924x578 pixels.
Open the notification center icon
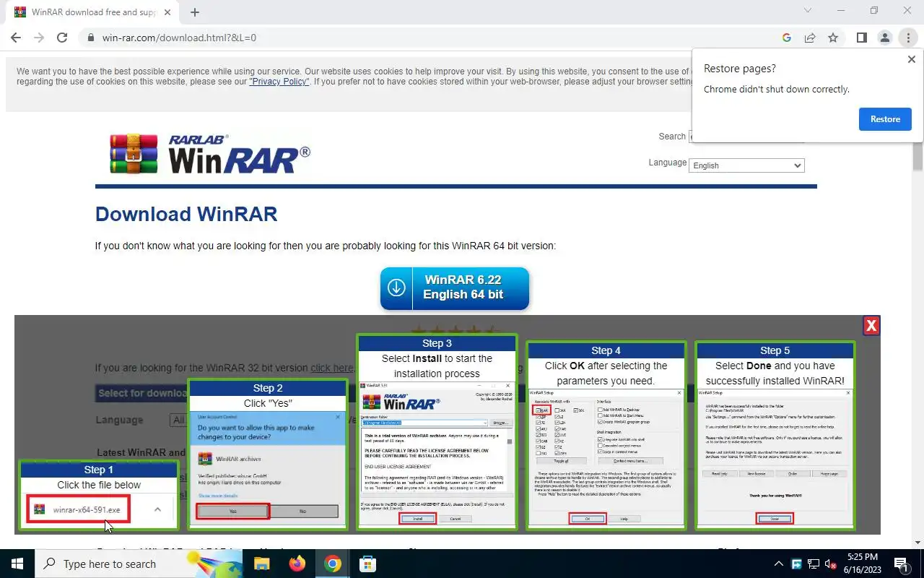click(x=901, y=564)
